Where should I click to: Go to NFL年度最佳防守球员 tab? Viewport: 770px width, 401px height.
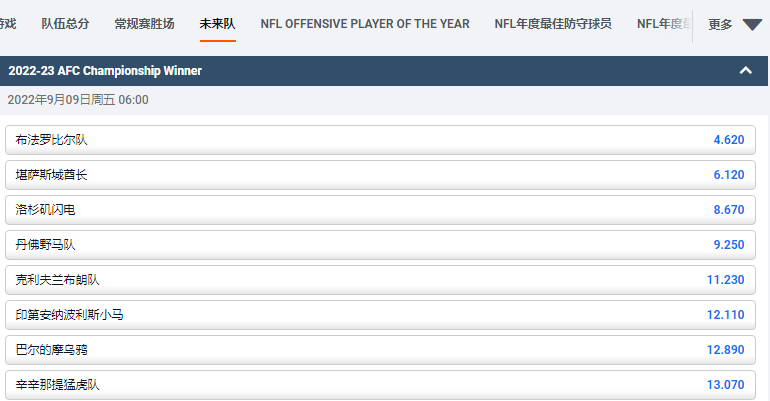(x=552, y=24)
